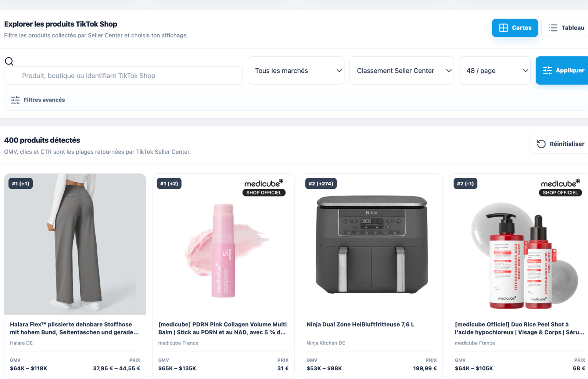
Task: Click the PDRN Pink Collagen Volume title
Action: click(x=222, y=328)
